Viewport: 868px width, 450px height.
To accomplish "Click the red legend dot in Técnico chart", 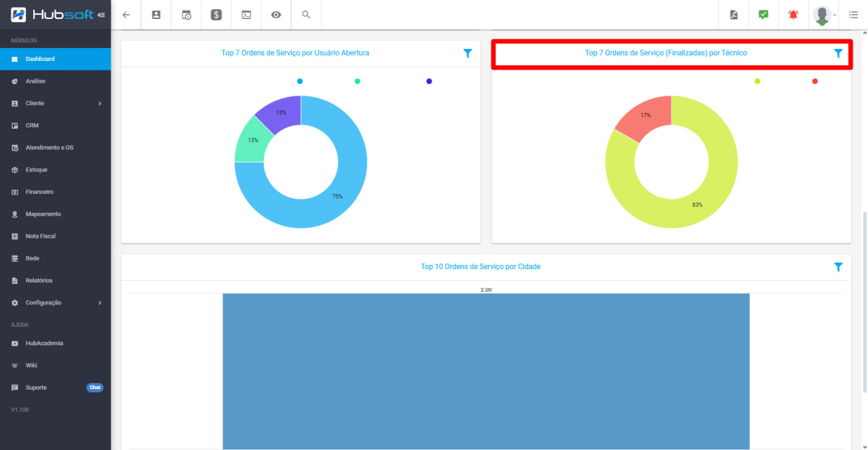I will pos(814,81).
